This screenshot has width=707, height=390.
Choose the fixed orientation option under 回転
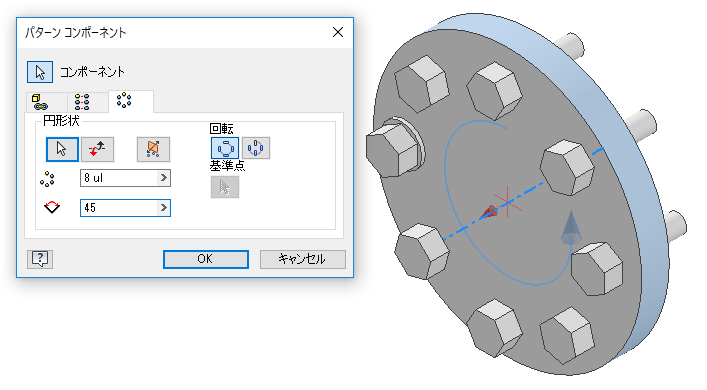[256, 148]
